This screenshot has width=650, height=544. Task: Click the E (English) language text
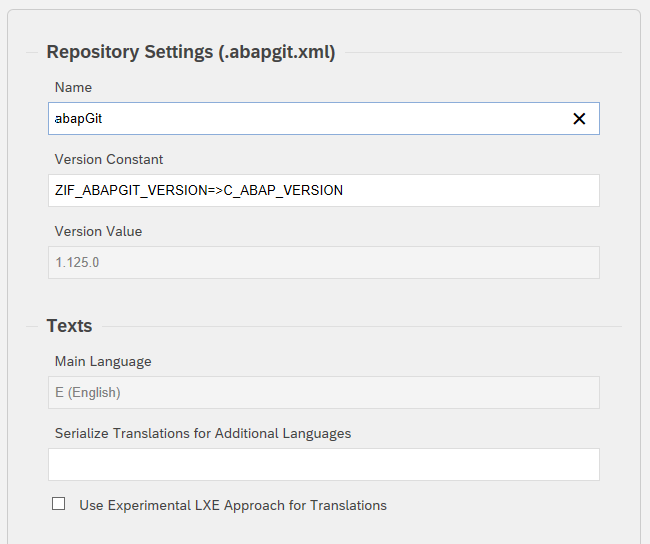point(88,392)
